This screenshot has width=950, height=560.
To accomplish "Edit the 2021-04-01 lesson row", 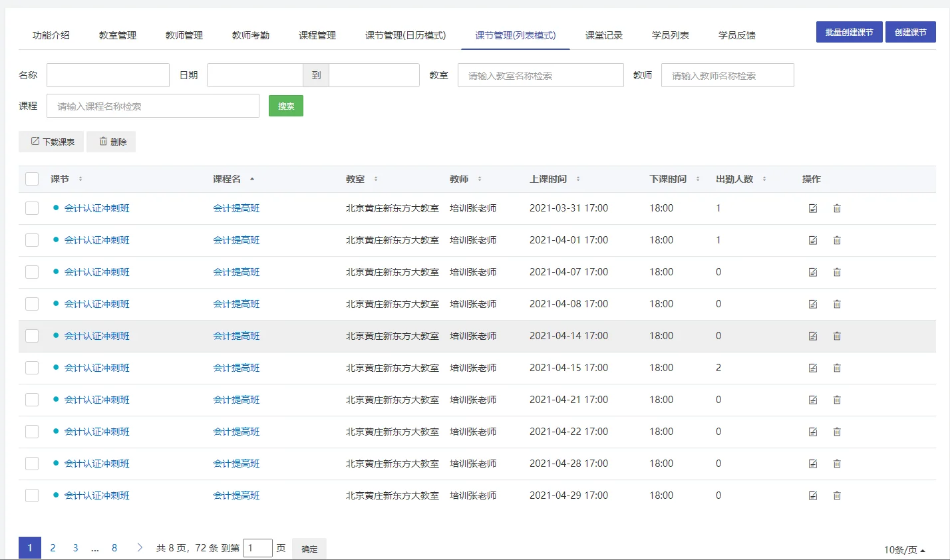I will tap(813, 240).
